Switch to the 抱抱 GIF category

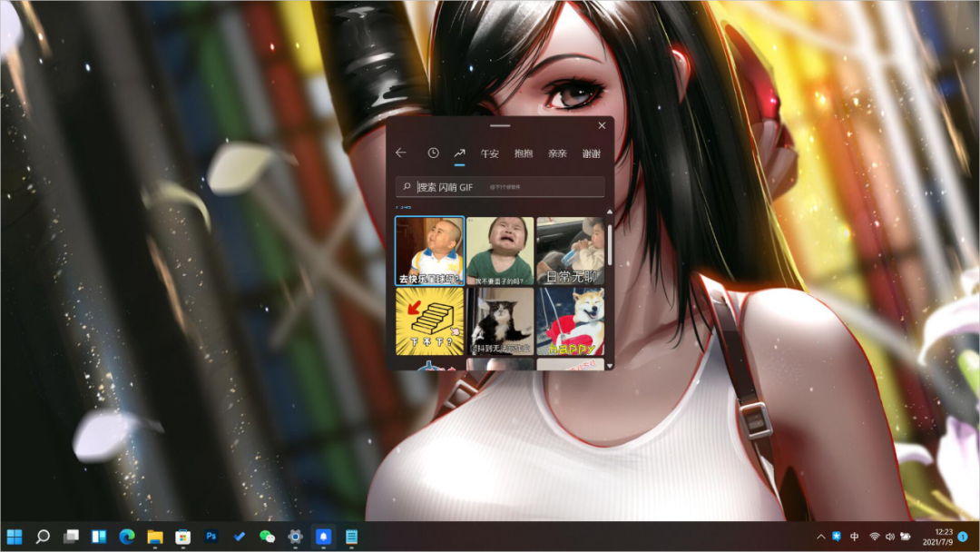(x=524, y=153)
